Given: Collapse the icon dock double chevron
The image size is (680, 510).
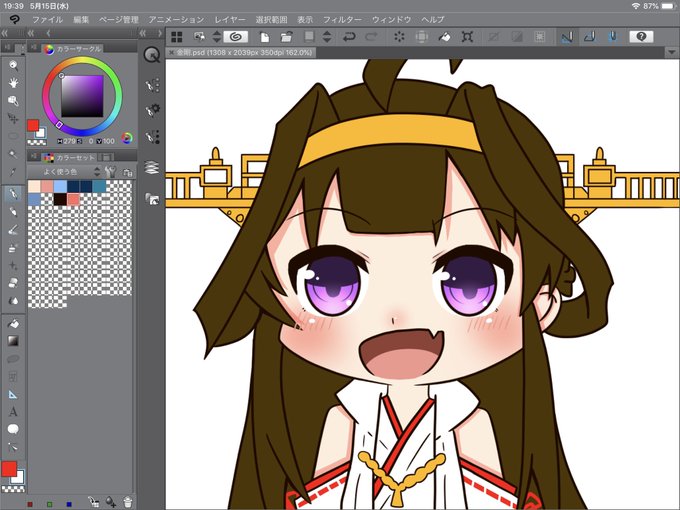Looking at the screenshot, I should pos(143,33).
